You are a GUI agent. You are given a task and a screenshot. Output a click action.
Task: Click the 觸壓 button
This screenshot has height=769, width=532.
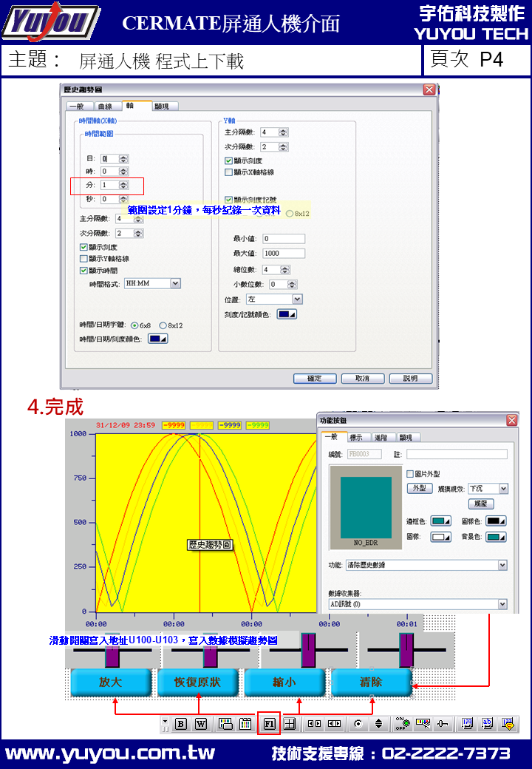click(481, 504)
